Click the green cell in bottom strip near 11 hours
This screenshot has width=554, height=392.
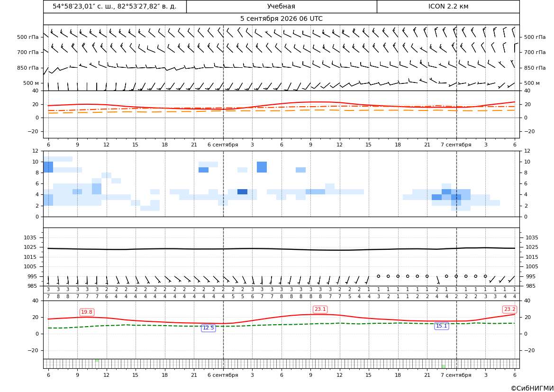(x=97, y=361)
